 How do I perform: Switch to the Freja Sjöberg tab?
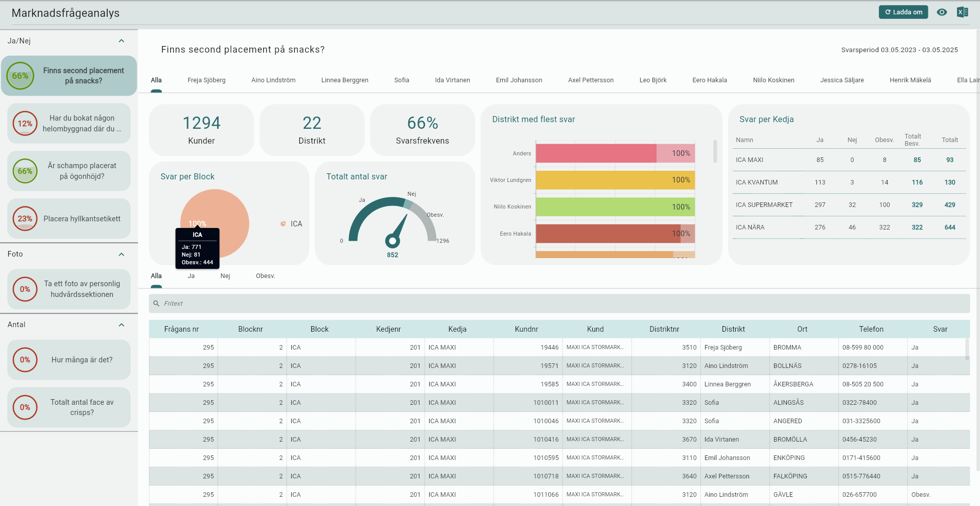(206, 80)
